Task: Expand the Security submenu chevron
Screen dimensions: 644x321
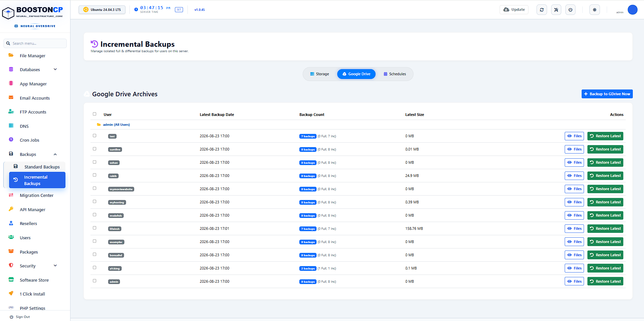Action: pyautogui.click(x=55, y=266)
